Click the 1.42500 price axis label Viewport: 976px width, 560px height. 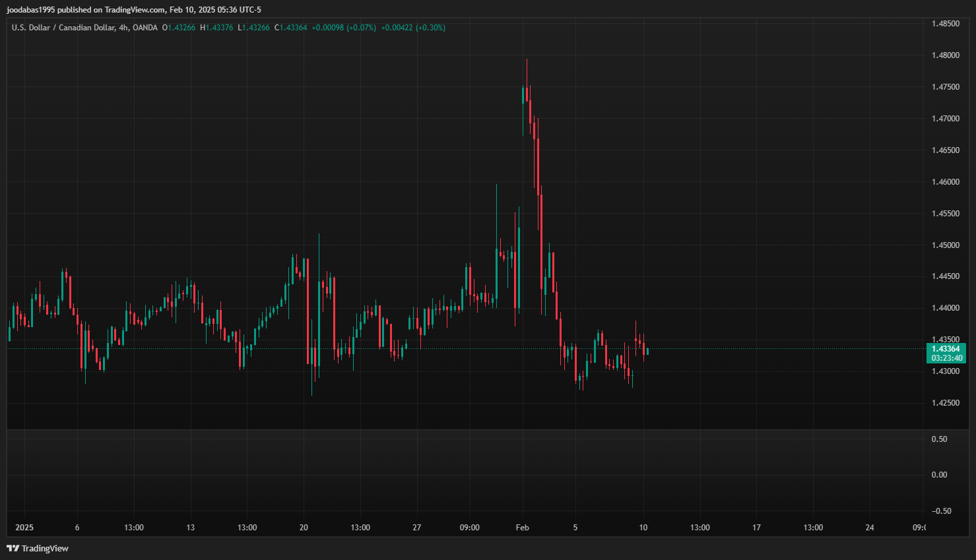(945, 403)
